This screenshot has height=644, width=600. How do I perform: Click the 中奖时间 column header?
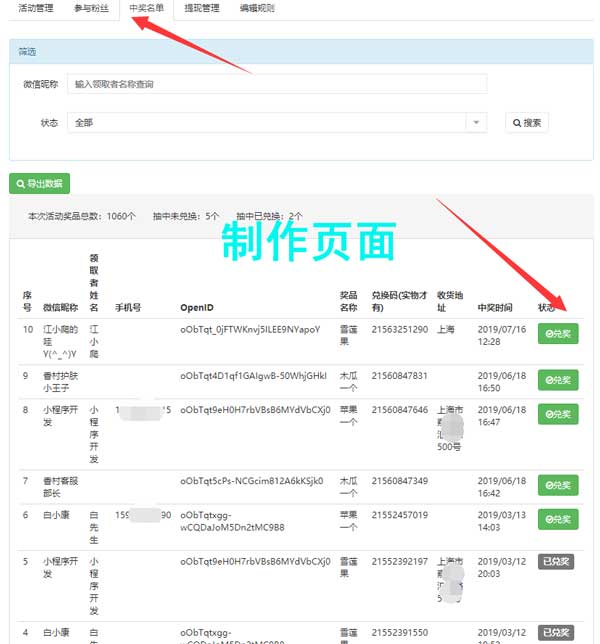coord(495,307)
